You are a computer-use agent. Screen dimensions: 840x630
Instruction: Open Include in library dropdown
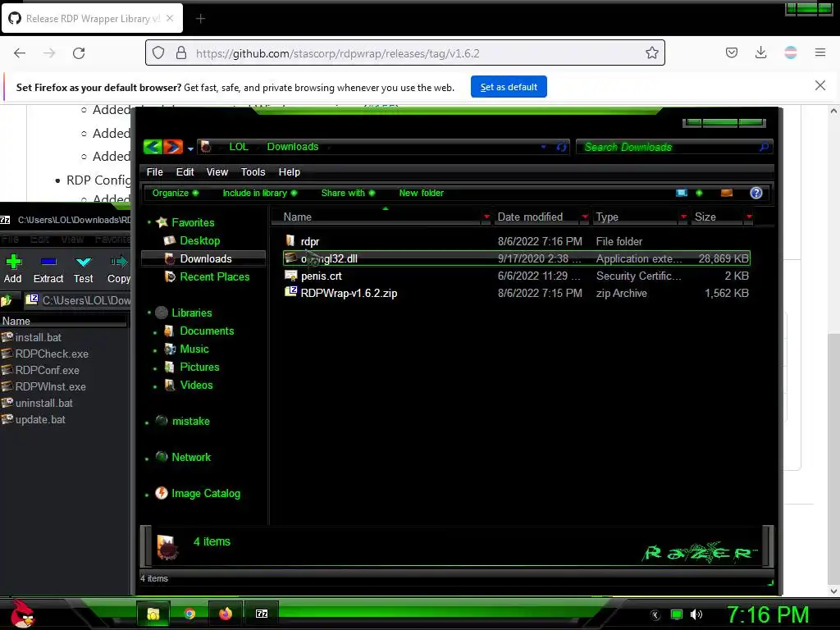[x=260, y=193]
